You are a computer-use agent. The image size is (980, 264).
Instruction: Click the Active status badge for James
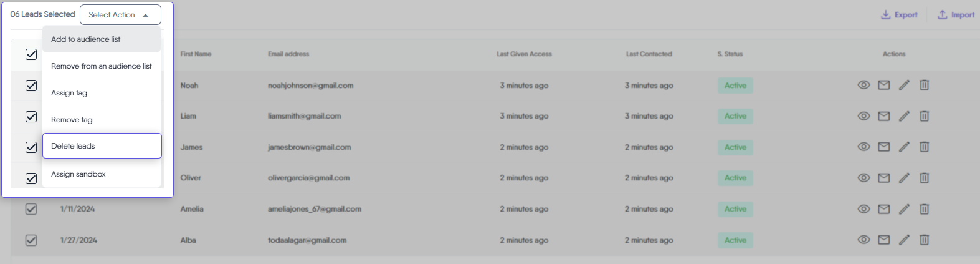click(735, 147)
